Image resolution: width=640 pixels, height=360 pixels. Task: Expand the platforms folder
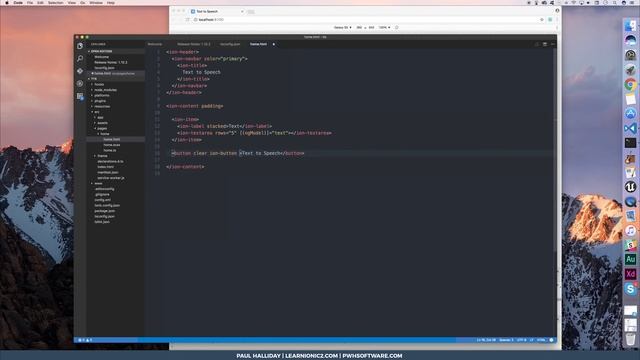[101, 96]
